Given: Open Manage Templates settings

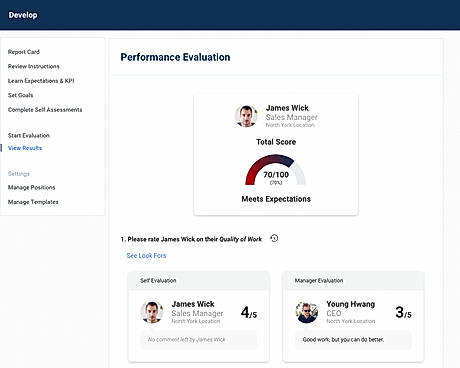Looking at the screenshot, I should tap(33, 202).
